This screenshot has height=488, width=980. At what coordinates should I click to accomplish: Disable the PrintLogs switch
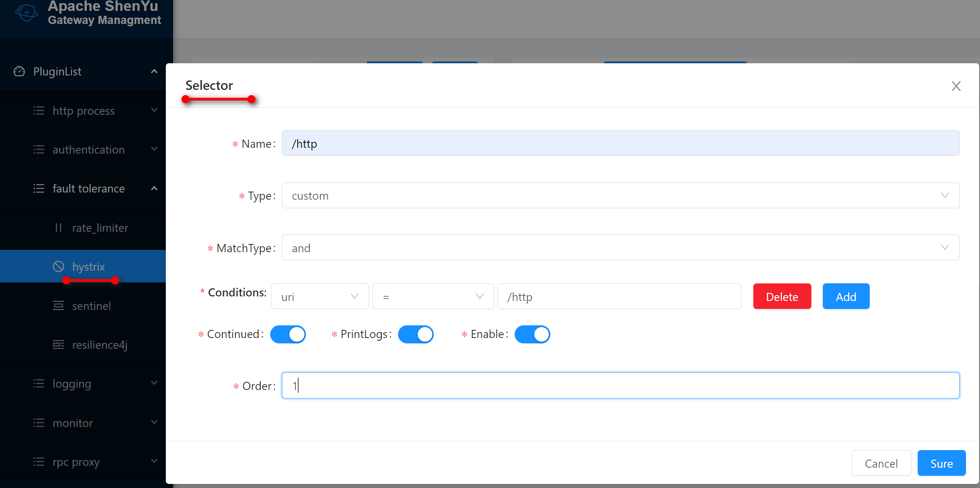(416, 334)
